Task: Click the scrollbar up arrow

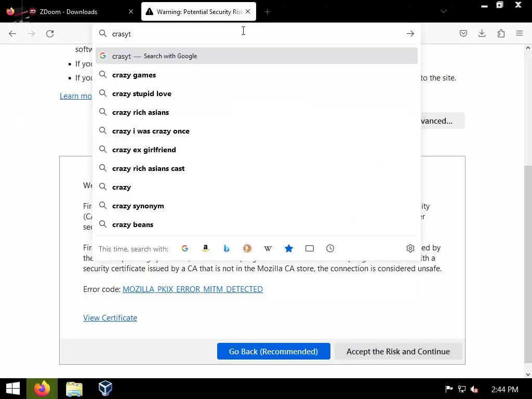Action: pyautogui.click(x=528, y=48)
